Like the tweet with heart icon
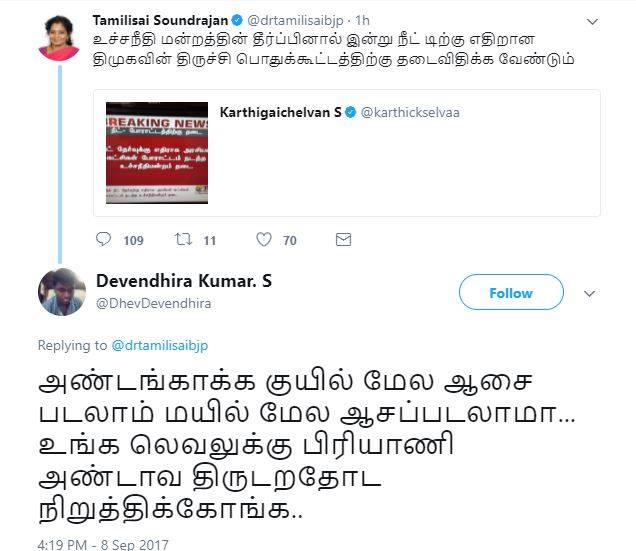This screenshot has width=636, height=551. 264,239
